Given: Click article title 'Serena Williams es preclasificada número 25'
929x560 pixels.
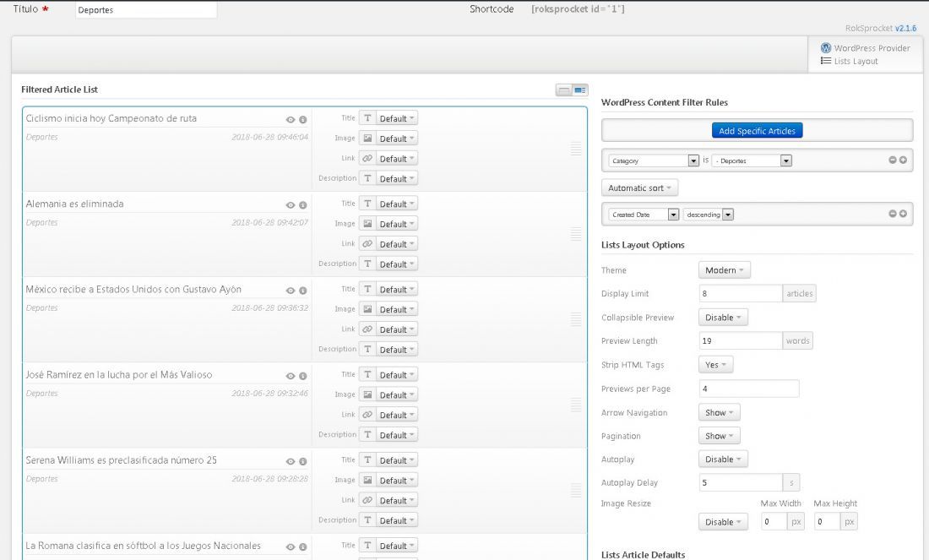Looking at the screenshot, I should 121,459.
